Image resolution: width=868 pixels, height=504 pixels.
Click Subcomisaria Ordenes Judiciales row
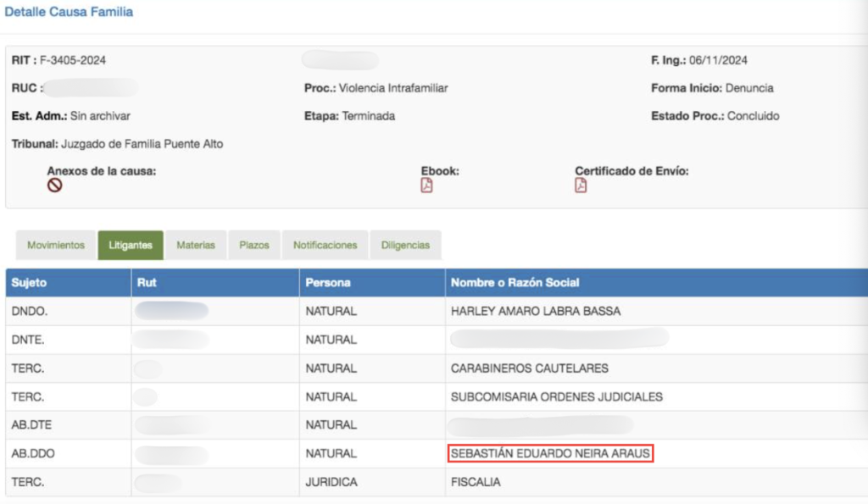point(556,397)
